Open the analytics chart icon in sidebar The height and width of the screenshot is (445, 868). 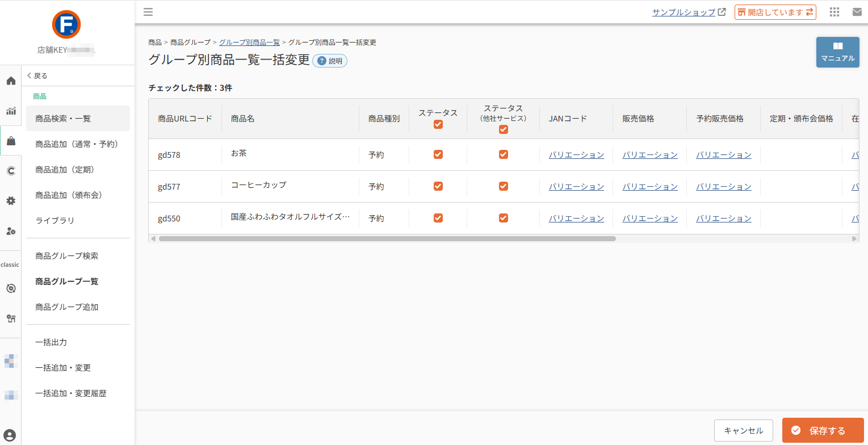pyautogui.click(x=11, y=111)
